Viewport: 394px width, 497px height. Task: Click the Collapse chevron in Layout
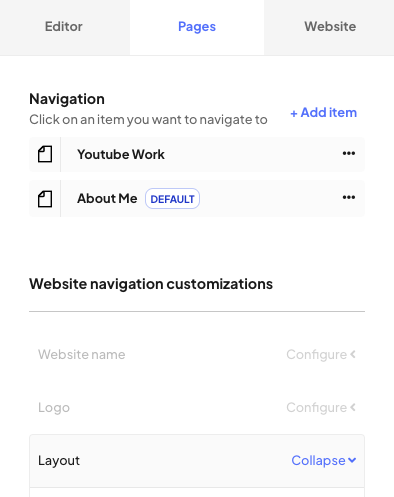point(352,460)
